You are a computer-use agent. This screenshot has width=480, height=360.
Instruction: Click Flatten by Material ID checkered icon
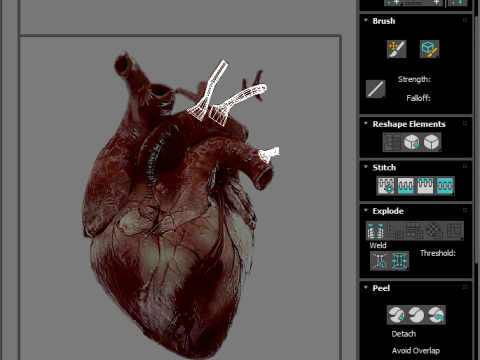click(434, 231)
